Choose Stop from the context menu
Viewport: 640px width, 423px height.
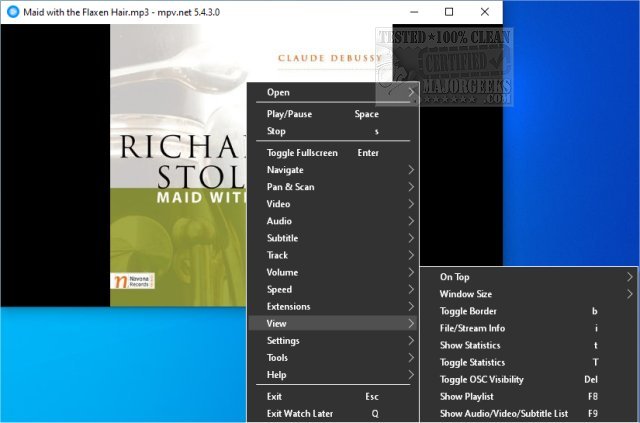(333, 131)
